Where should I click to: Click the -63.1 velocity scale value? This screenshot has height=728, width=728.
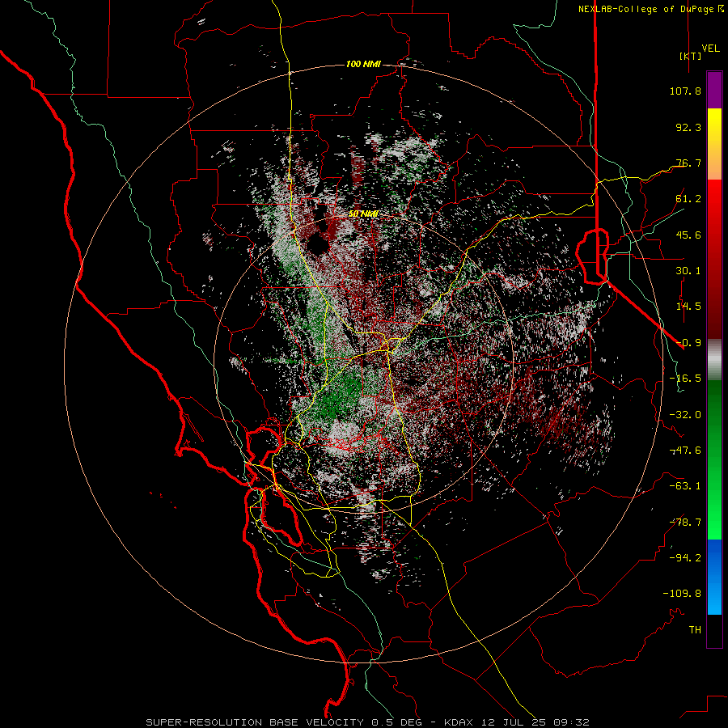click(685, 486)
